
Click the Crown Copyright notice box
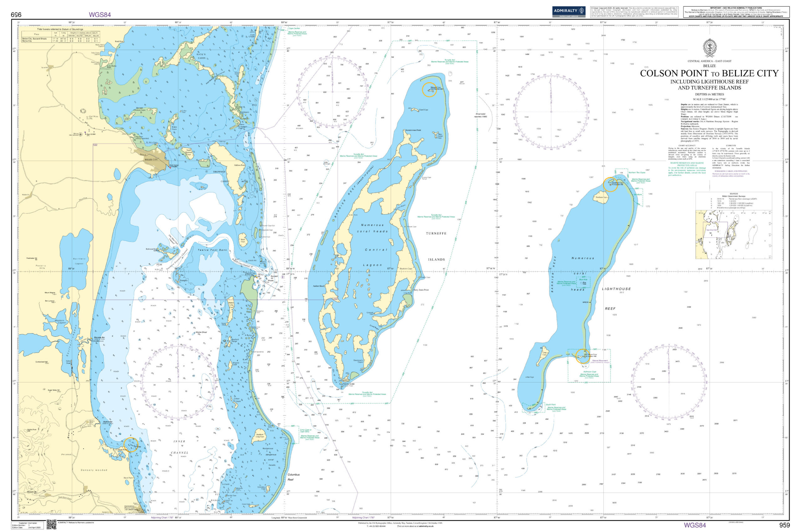pyautogui.click(x=634, y=12)
